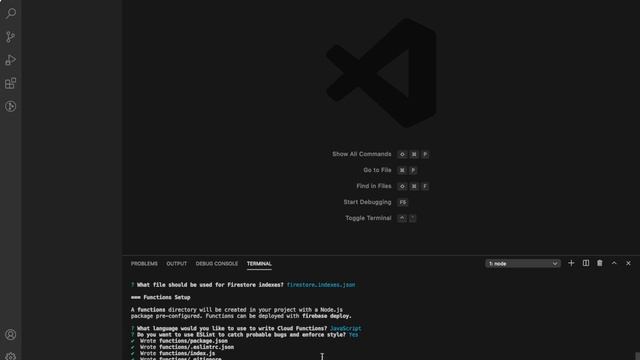
Task: Open the '1: node' terminal dropdown
Action: point(523,264)
